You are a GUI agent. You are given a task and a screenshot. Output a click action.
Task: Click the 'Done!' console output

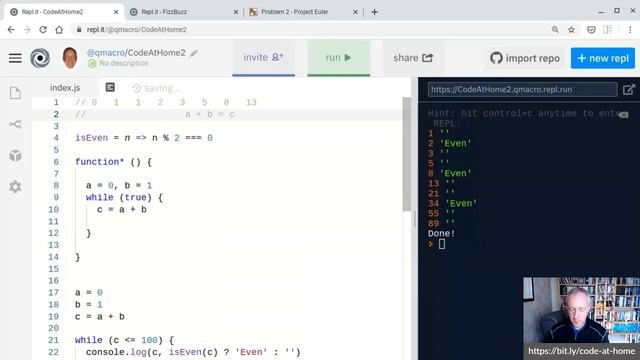(441, 233)
